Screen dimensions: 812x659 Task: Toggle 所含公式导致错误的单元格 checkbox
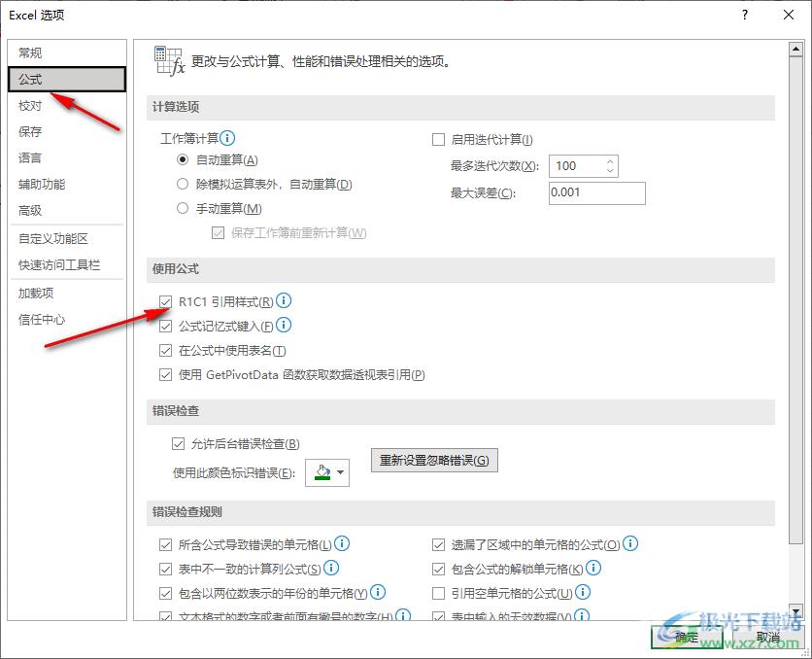point(165,544)
